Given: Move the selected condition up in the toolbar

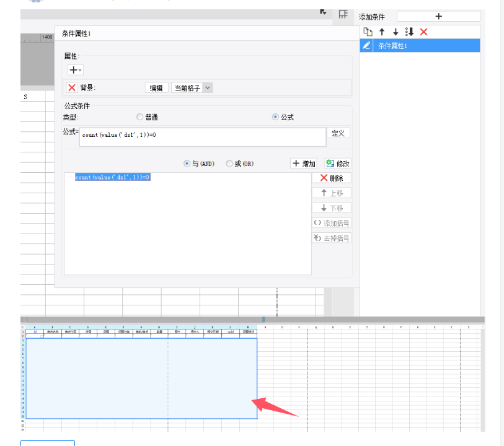Looking at the screenshot, I should (x=382, y=32).
